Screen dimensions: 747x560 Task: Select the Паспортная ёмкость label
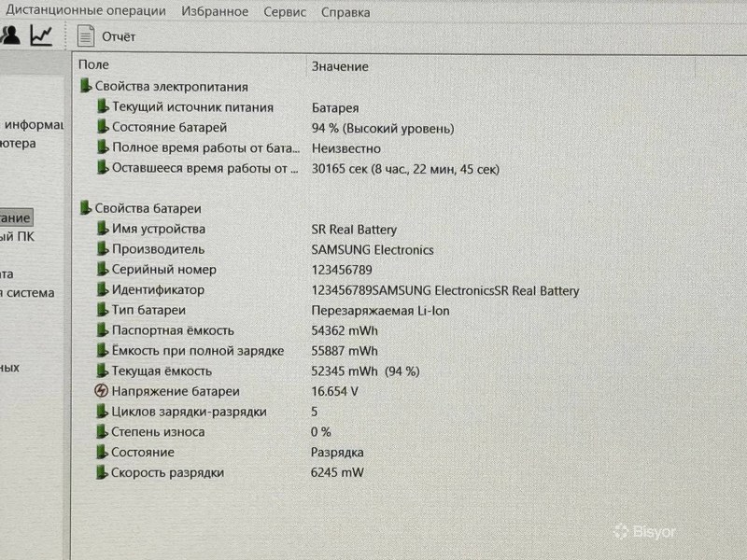173,330
